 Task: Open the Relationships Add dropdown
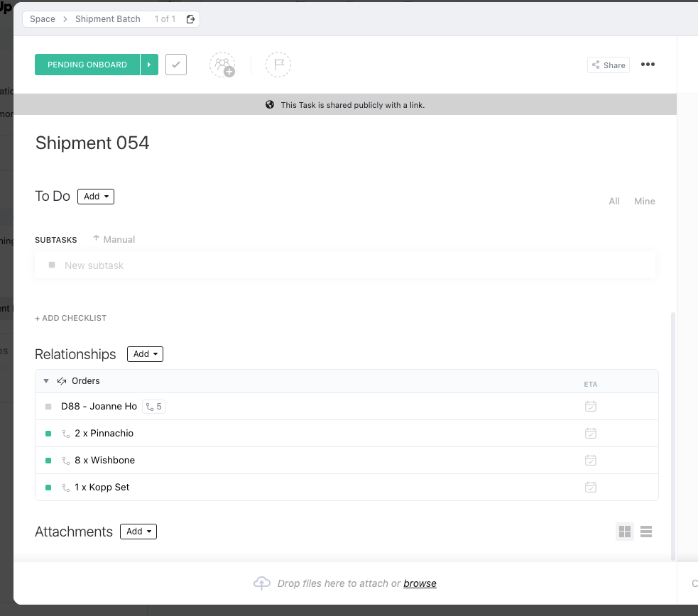point(145,354)
